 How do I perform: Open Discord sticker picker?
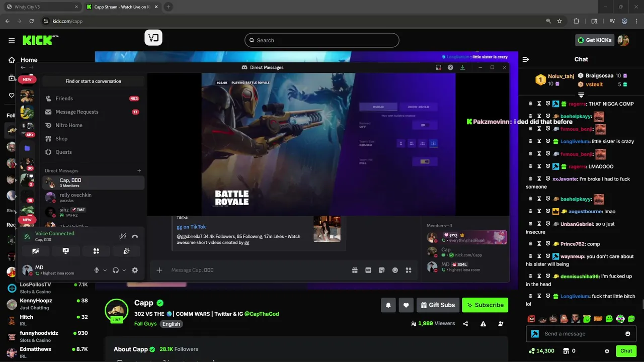pos(381,270)
